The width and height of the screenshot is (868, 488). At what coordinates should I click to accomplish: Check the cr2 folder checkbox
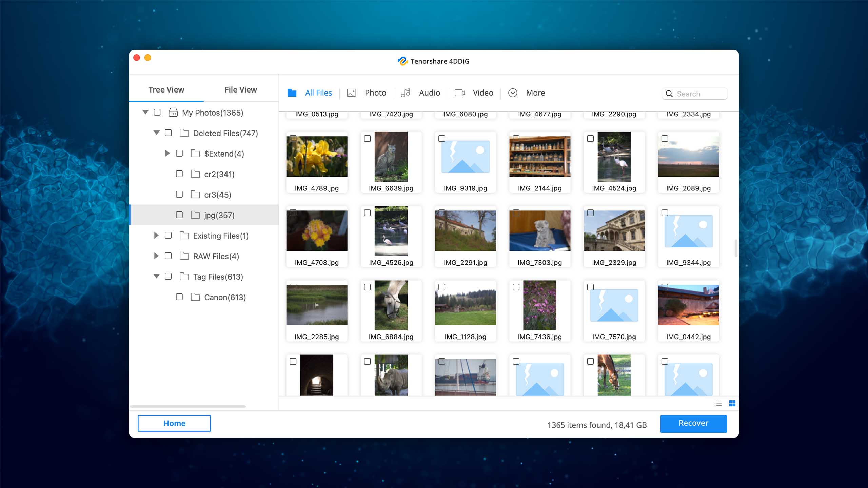pos(179,174)
